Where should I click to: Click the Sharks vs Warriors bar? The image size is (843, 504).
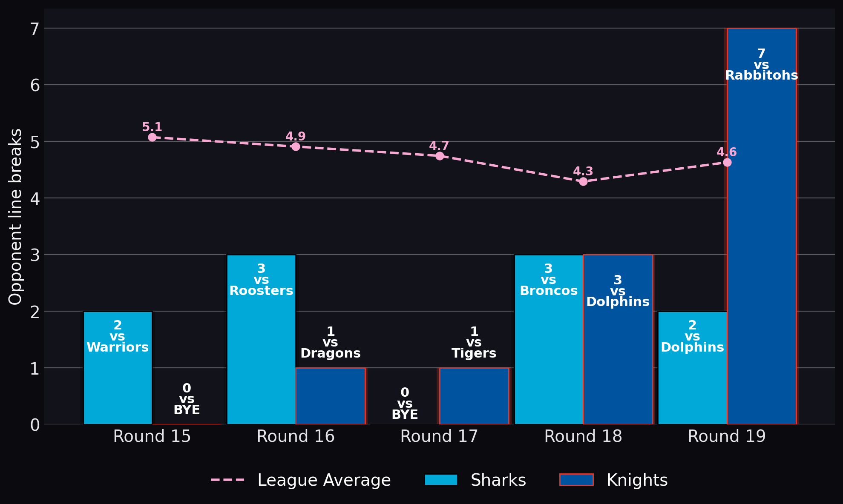point(118,368)
